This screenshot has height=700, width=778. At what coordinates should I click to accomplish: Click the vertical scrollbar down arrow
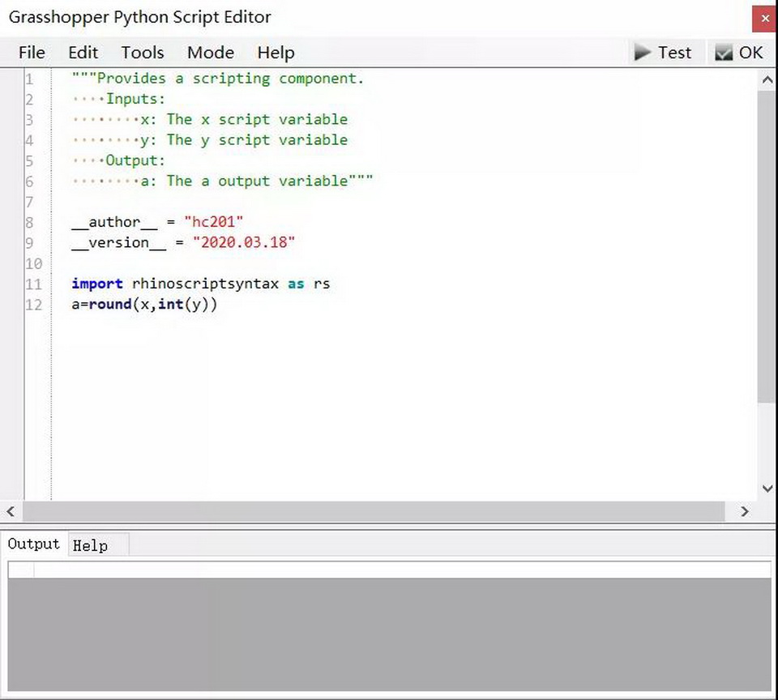click(767, 489)
